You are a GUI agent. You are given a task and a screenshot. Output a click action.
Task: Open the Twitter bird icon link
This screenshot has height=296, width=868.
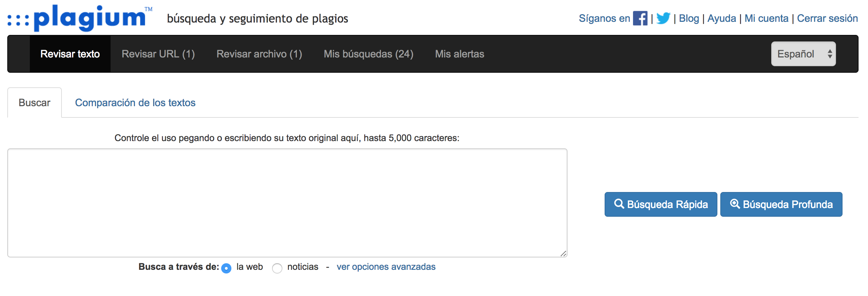663,18
